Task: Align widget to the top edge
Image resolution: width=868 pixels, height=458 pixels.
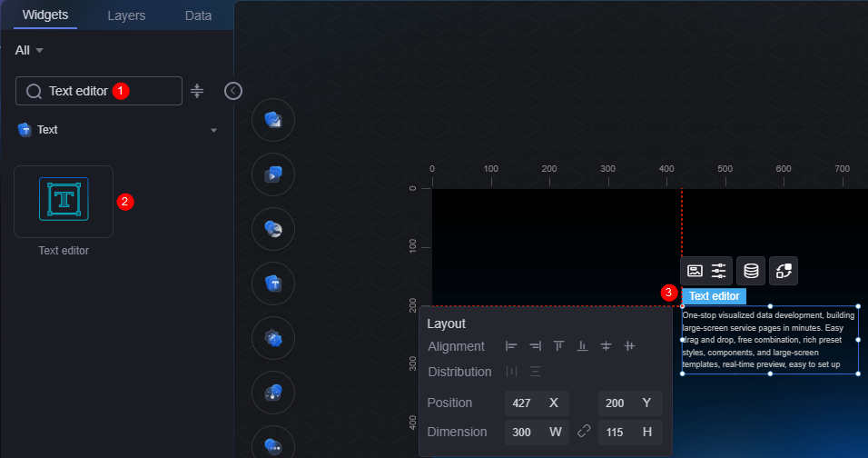Action: pyautogui.click(x=558, y=346)
